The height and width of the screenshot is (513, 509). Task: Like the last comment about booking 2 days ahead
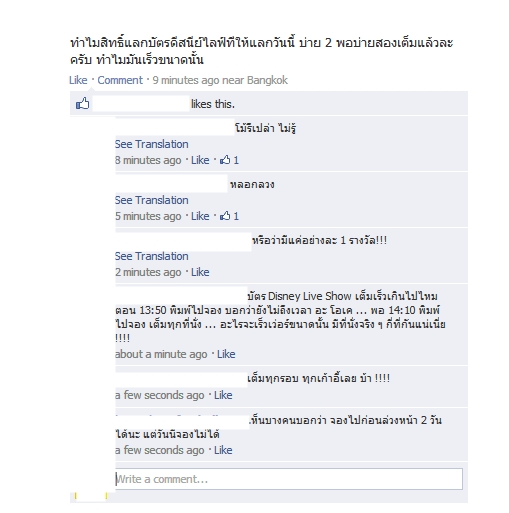click(x=223, y=450)
